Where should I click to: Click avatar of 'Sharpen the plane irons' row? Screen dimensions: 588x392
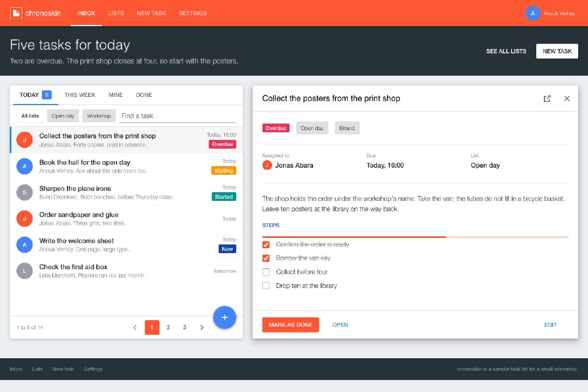pos(24,192)
